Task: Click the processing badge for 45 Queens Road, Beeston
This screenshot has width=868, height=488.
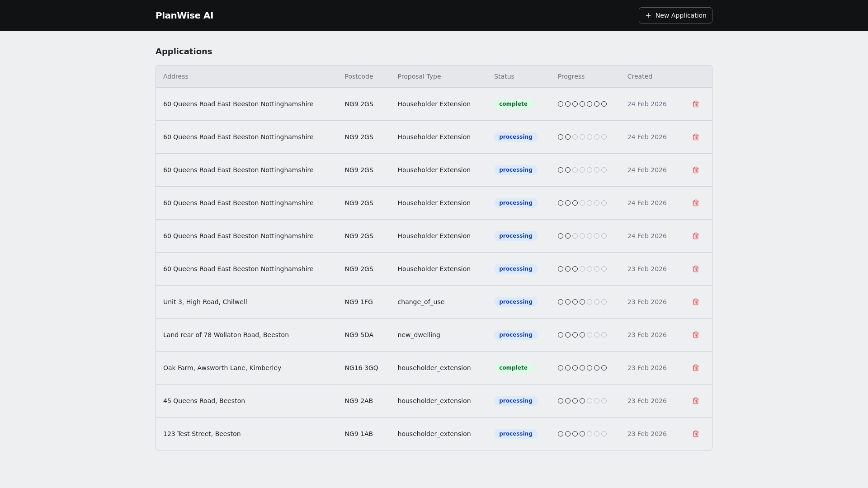Action: [515, 401]
